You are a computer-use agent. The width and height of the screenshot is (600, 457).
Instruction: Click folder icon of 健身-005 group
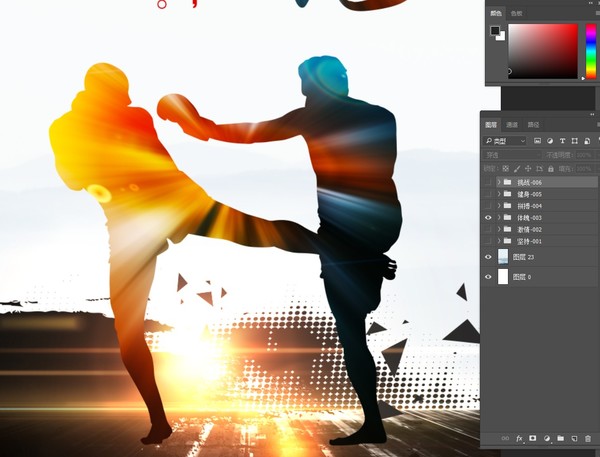507,194
